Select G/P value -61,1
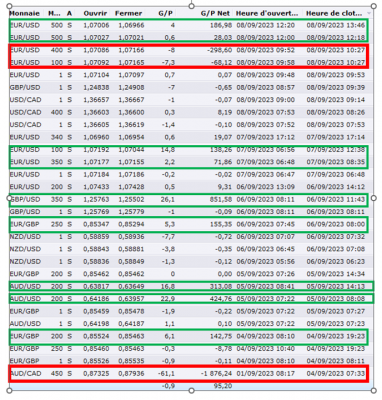 click(x=166, y=373)
